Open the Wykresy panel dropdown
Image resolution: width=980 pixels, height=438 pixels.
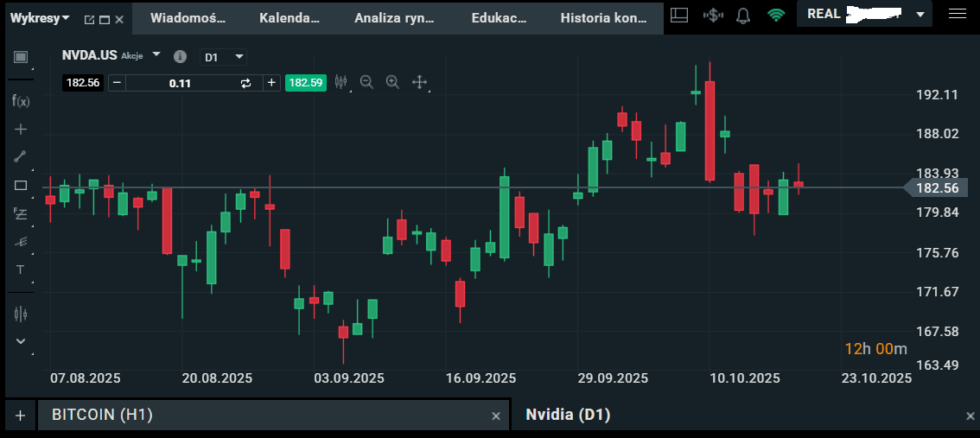coord(66,18)
